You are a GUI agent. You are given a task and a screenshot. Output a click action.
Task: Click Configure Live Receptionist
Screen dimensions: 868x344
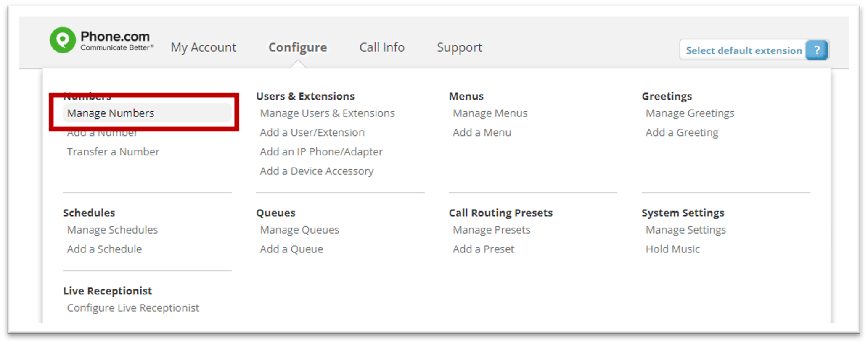pos(133,307)
